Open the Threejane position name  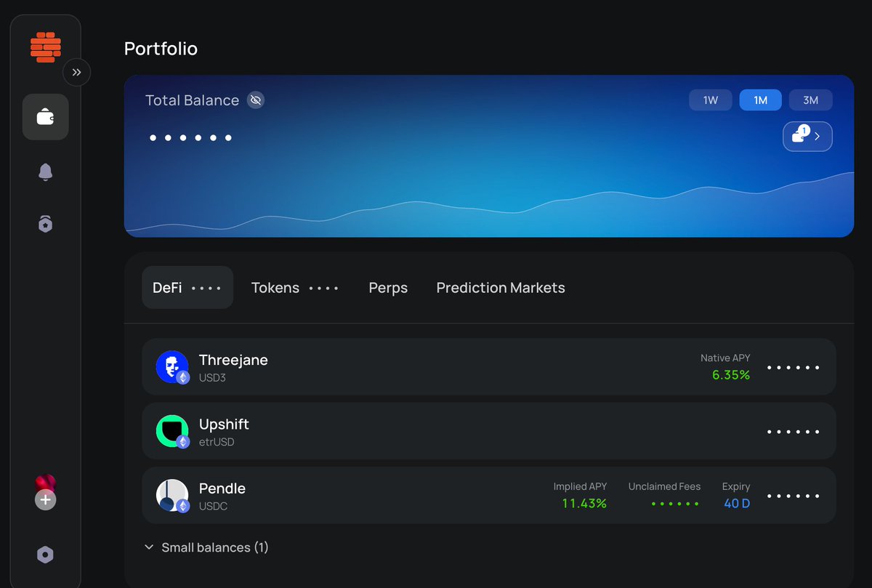point(233,360)
